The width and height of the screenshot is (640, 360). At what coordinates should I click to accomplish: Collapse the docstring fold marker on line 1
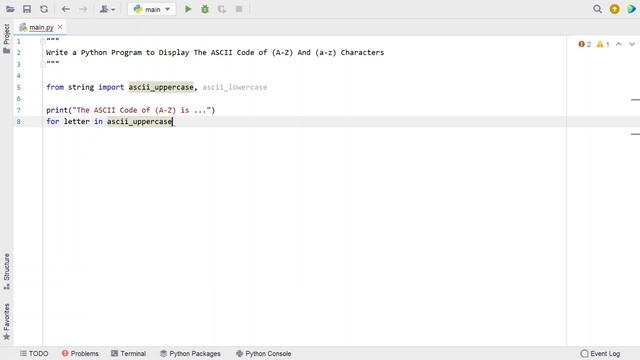pyautogui.click(x=42, y=41)
